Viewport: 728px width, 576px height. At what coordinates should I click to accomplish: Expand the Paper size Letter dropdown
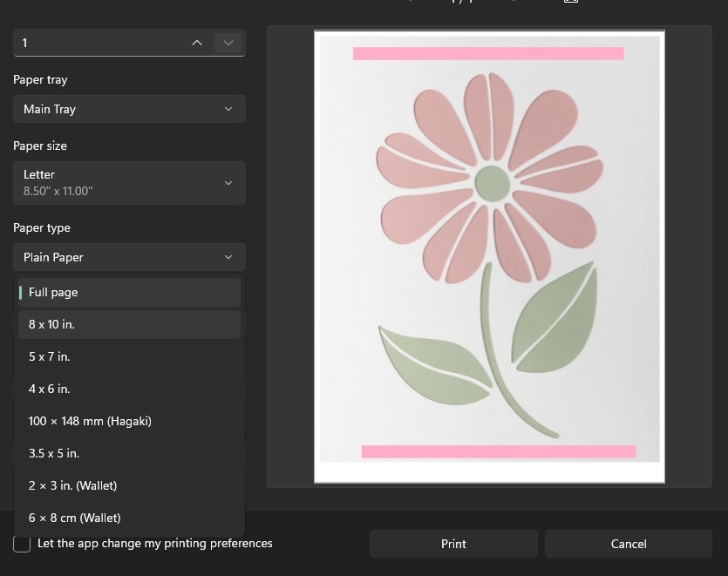(129, 183)
